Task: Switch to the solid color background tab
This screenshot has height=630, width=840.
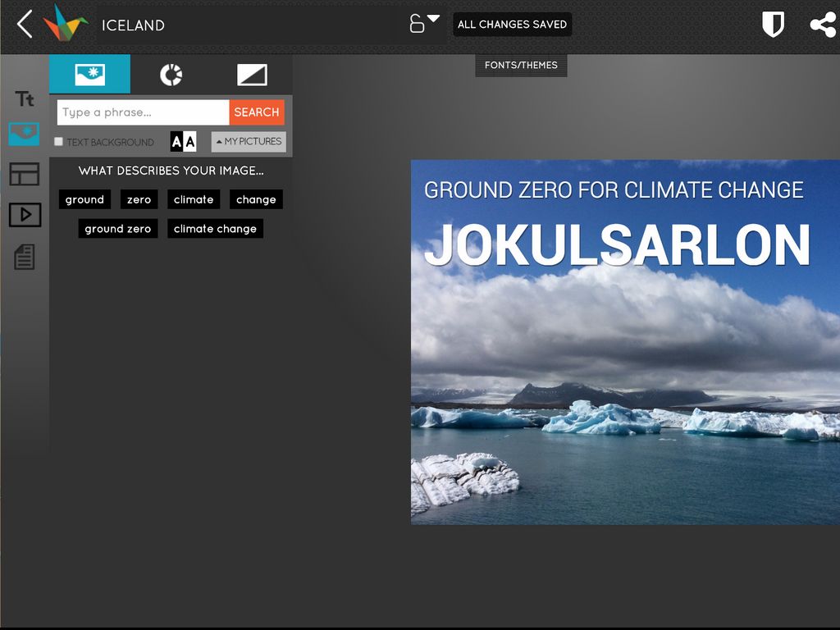Action: point(252,75)
